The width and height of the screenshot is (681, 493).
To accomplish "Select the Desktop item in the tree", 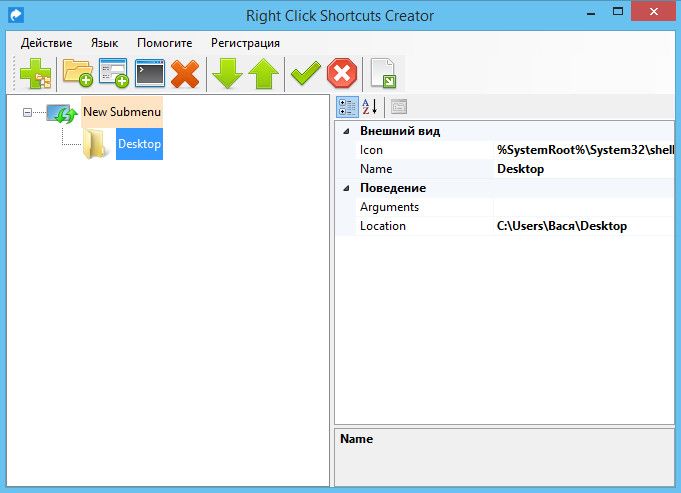I will tap(139, 144).
